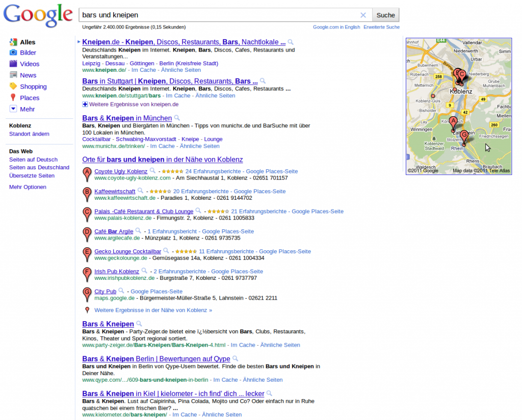The height and width of the screenshot is (420, 522).
Task: Click magnifier next to City Pub
Action: 121,291
